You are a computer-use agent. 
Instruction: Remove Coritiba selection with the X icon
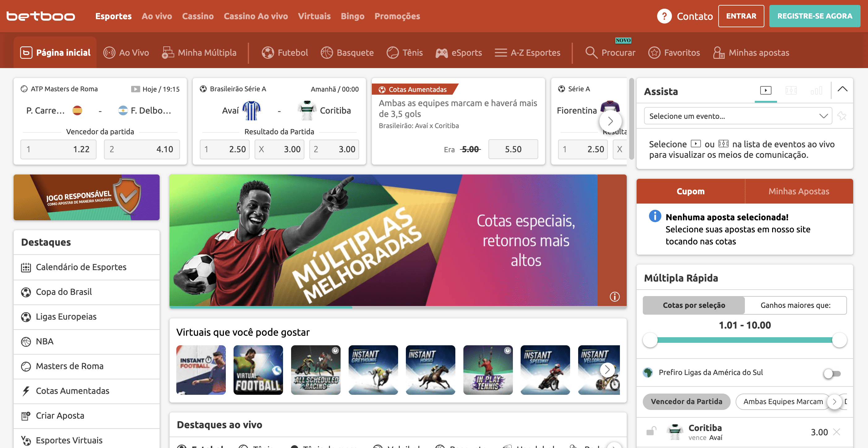click(x=836, y=432)
